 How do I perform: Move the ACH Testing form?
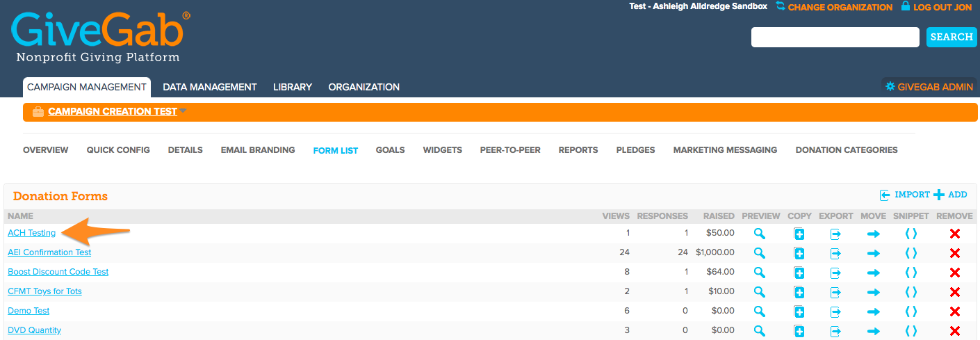[x=873, y=234]
